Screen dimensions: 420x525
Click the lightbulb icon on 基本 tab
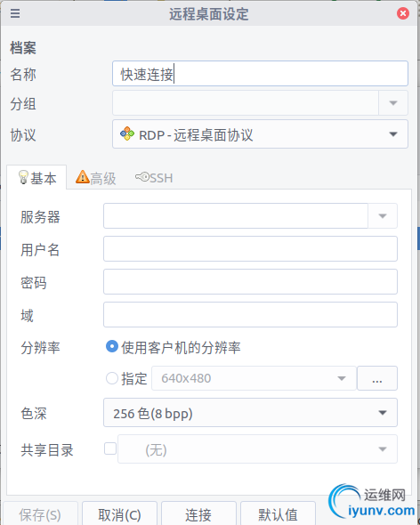23,177
